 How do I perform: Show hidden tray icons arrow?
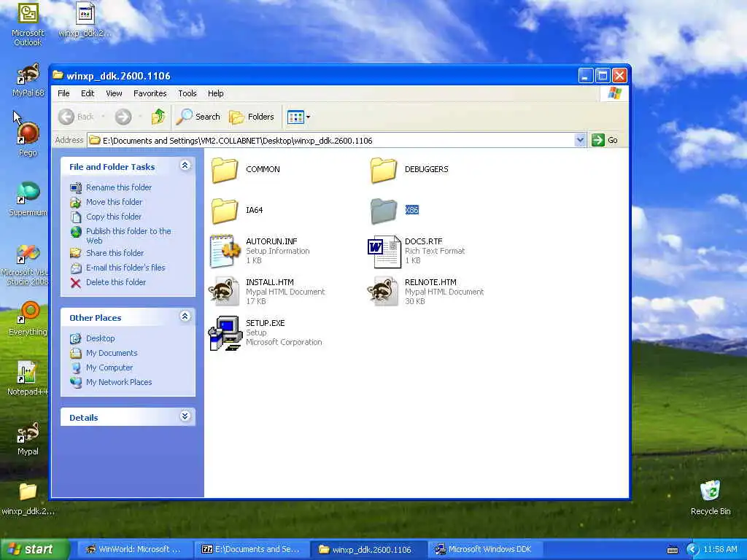tap(692, 550)
